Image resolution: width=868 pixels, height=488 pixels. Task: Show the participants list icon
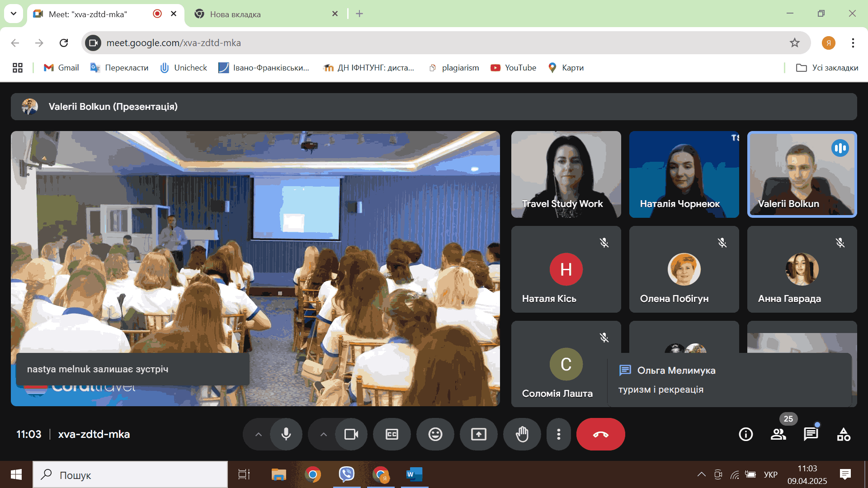click(x=778, y=434)
